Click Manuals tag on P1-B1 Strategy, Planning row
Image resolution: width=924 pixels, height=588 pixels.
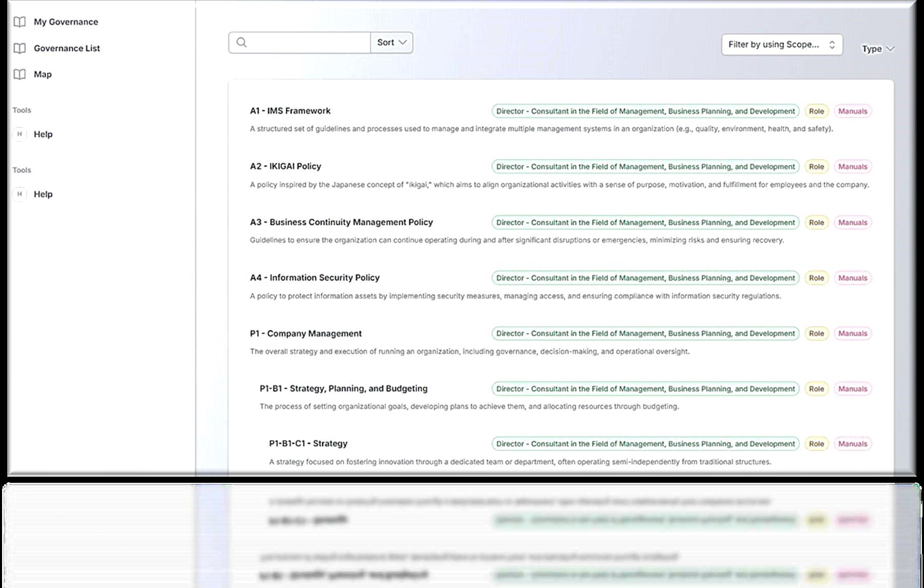(853, 389)
